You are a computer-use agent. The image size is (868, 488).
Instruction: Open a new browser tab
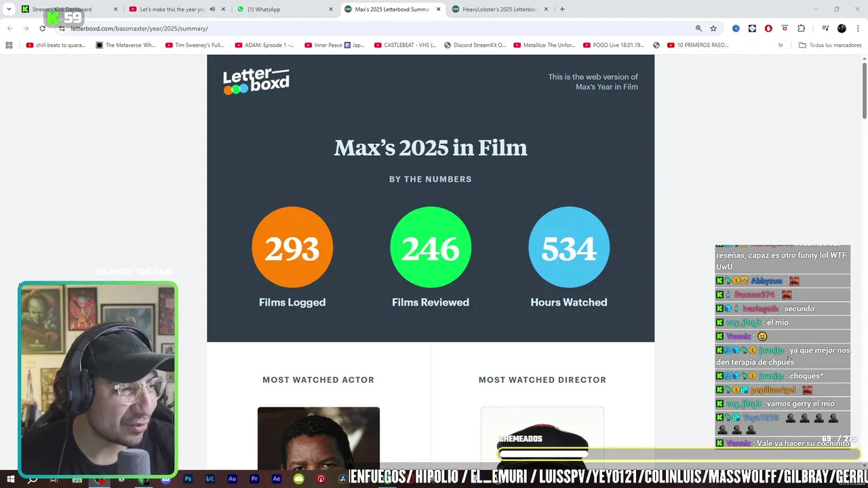click(562, 9)
